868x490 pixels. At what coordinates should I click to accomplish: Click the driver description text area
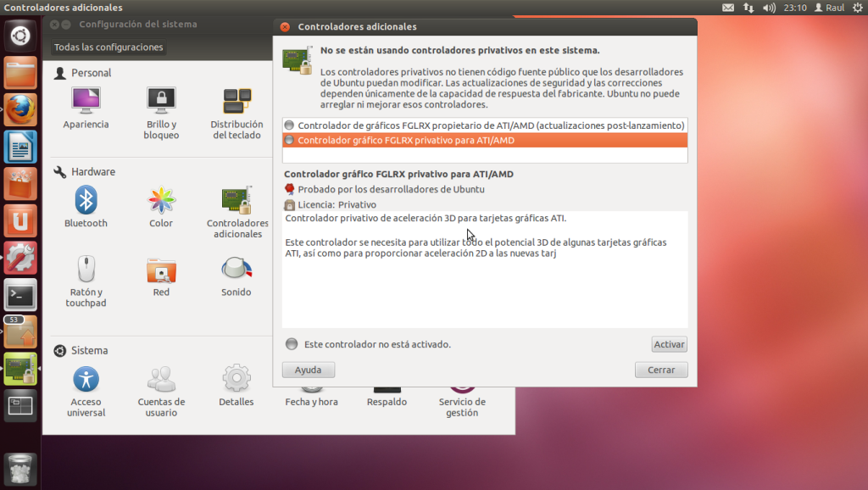(485, 269)
